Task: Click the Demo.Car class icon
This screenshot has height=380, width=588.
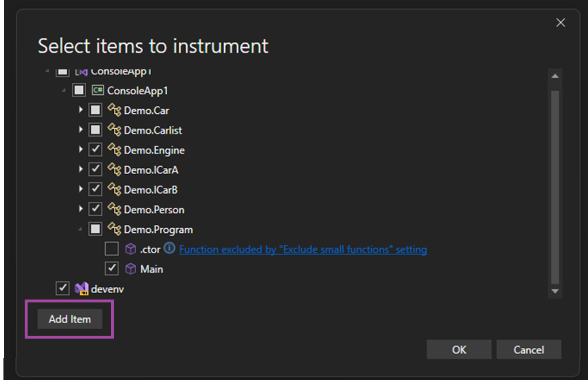Action: [x=114, y=110]
